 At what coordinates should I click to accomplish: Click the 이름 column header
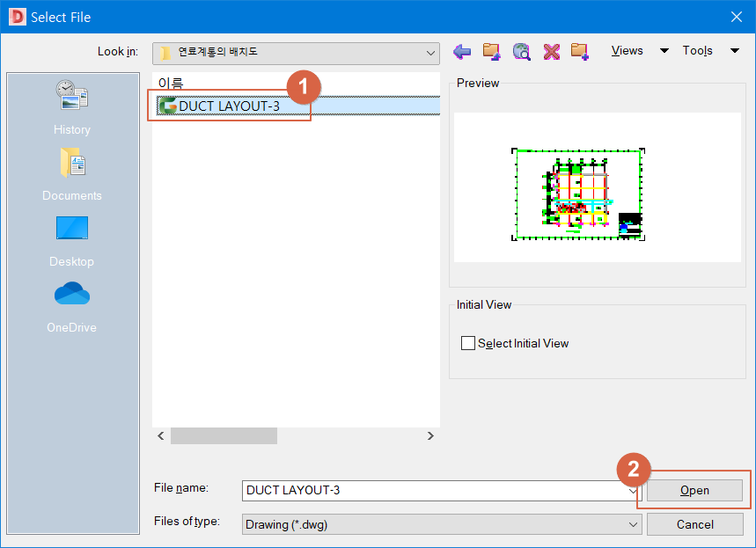[x=171, y=84]
